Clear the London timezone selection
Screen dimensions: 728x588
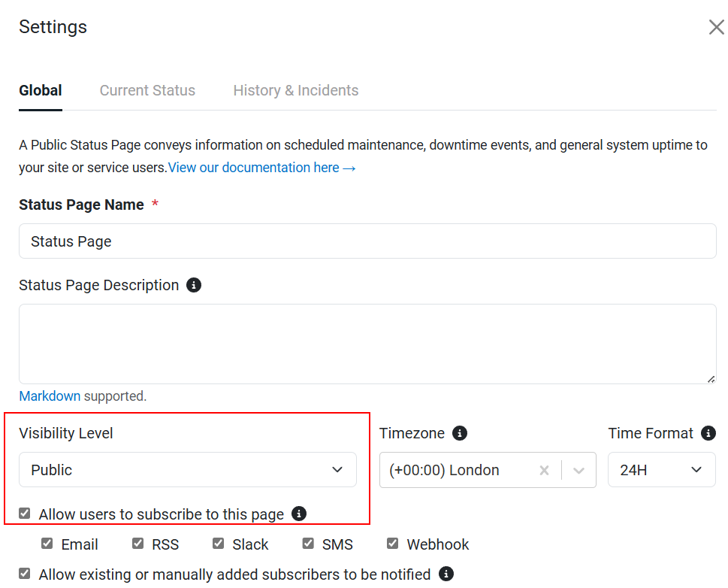click(544, 471)
